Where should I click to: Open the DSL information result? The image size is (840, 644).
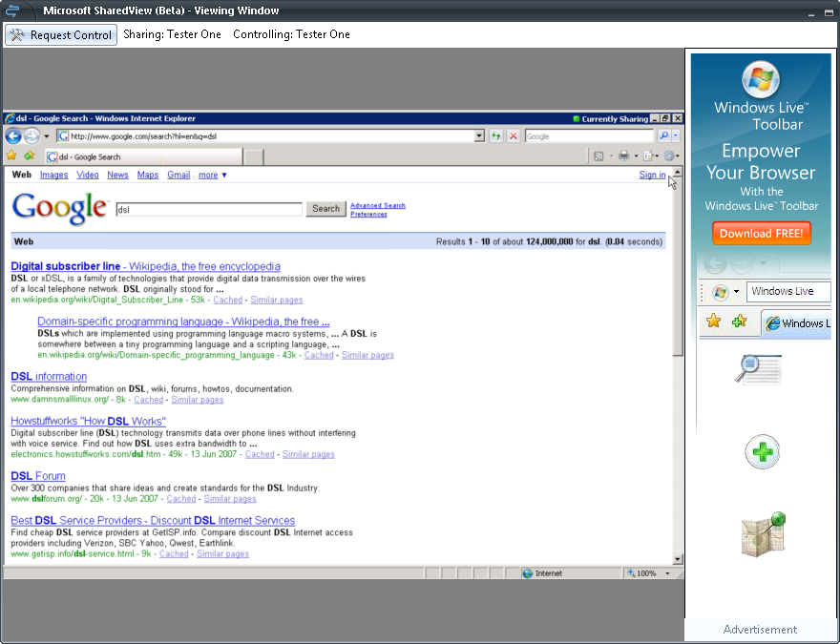49,377
